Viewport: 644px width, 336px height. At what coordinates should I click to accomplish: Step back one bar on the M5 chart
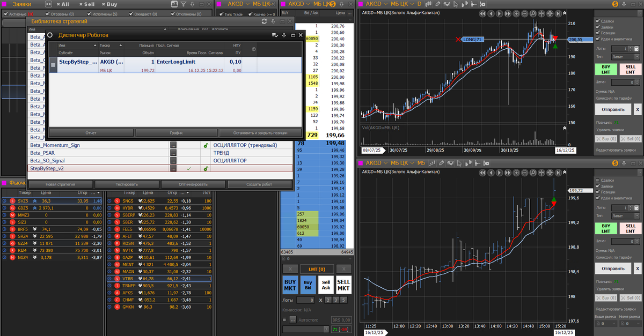tap(491, 173)
